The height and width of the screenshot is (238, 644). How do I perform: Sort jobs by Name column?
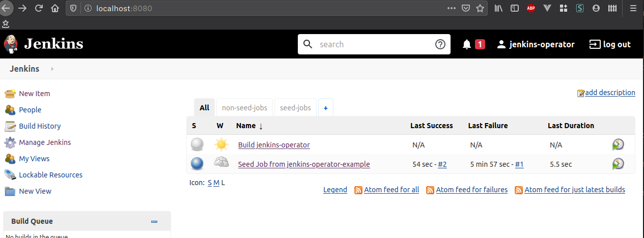[x=249, y=126]
